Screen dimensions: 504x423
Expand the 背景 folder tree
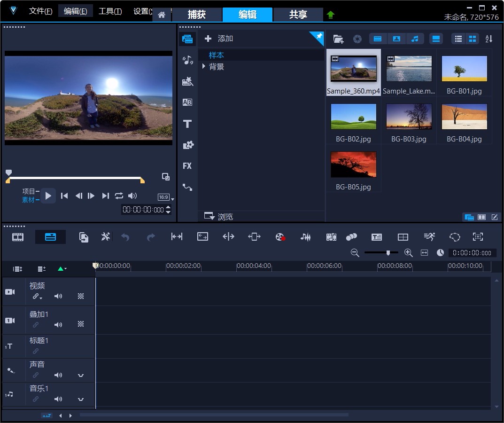(x=204, y=67)
